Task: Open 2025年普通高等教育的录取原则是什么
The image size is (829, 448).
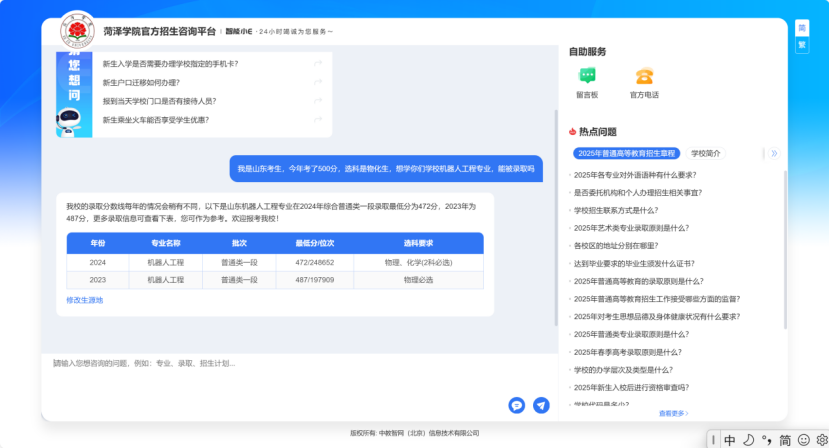Action: 639,281
